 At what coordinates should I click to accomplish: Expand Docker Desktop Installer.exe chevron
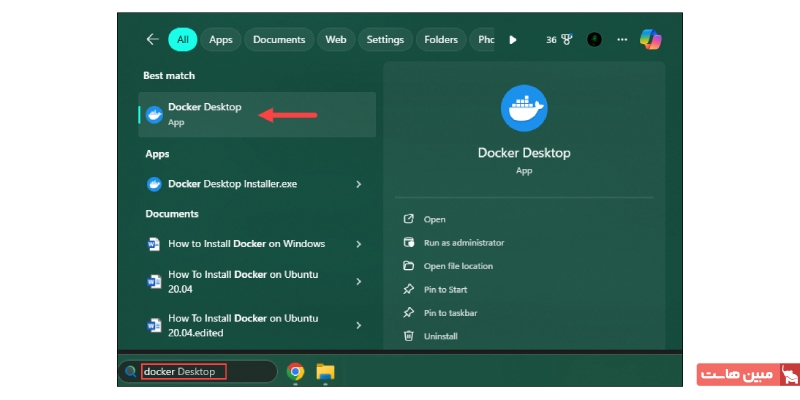(x=359, y=184)
